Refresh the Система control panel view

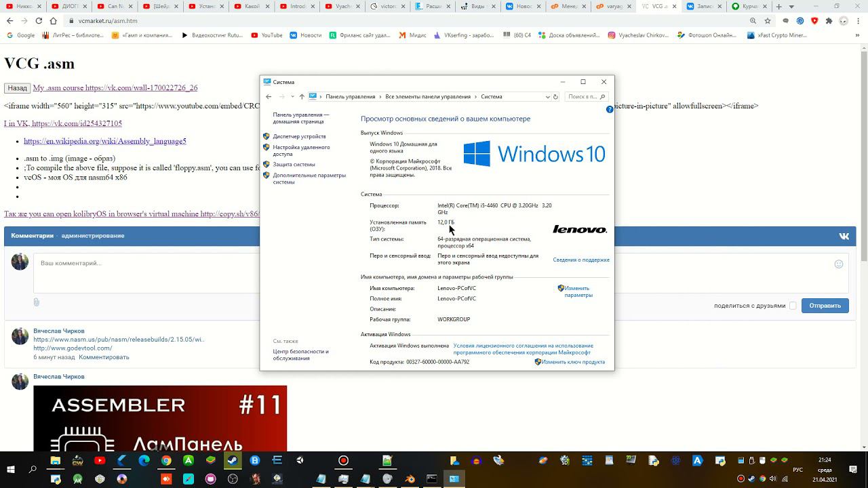click(x=555, y=97)
